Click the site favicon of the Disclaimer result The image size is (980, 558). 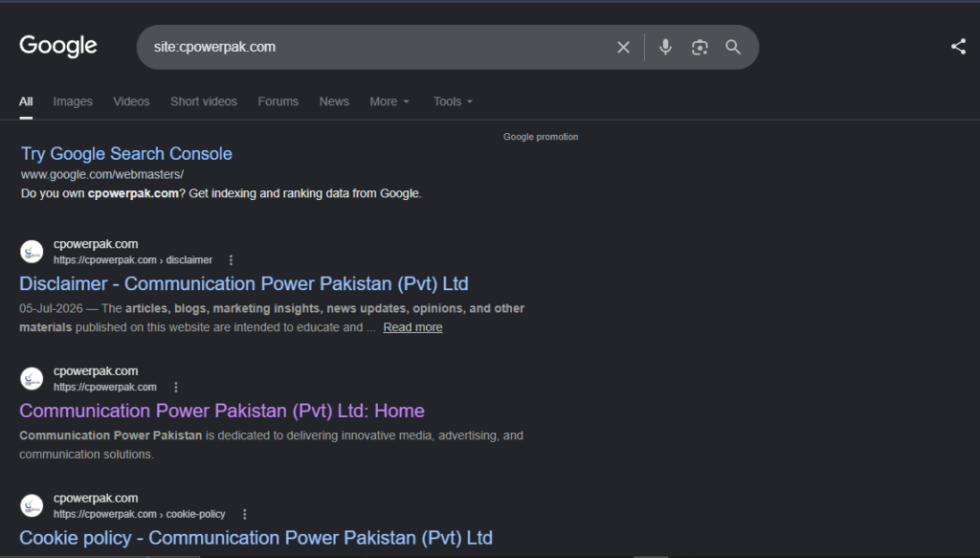pyautogui.click(x=32, y=252)
